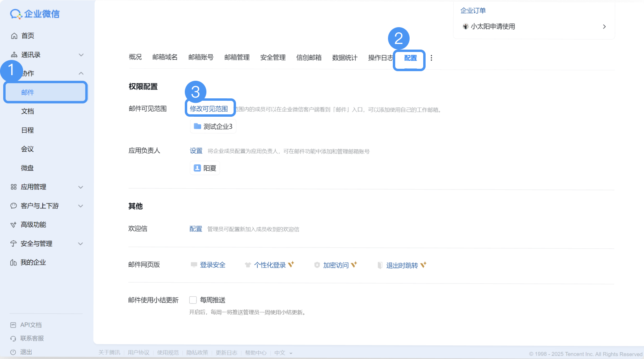The image size is (644, 359).
Task: Collapse the 协作 section chevron
Action: click(81, 74)
